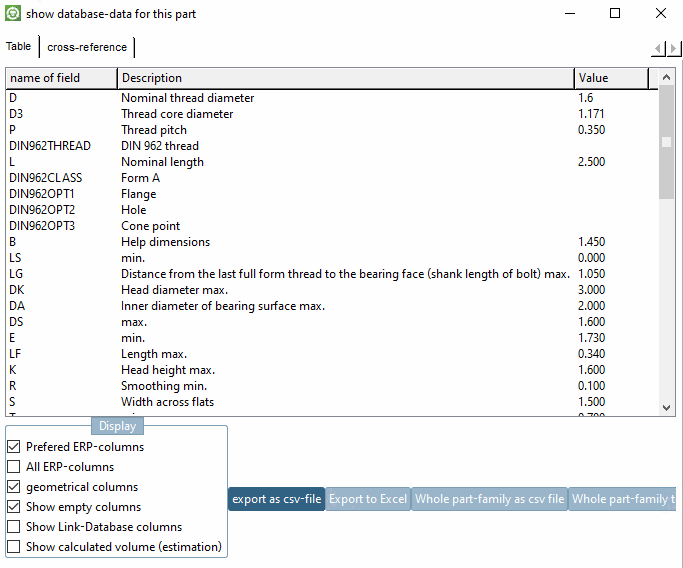Click the table scrollbar down arrow
683x568 pixels.
[666, 408]
